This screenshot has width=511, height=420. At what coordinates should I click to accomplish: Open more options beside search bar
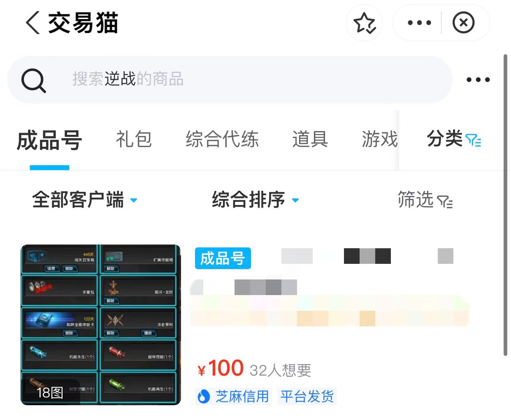click(x=478, y=80)
